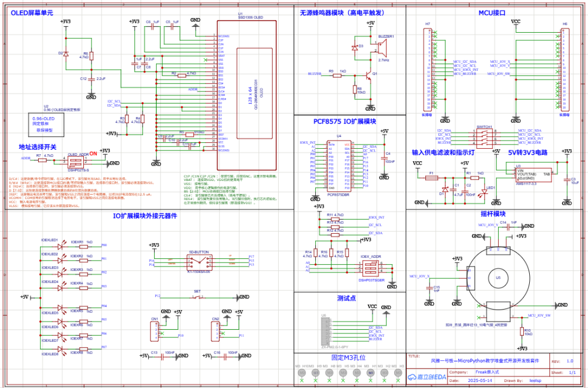Viewport: 588px width, 388px height.
Task: Toggle the SWITCH1 DIP switch
Action: pyautogui.click(x=484, y=138)
